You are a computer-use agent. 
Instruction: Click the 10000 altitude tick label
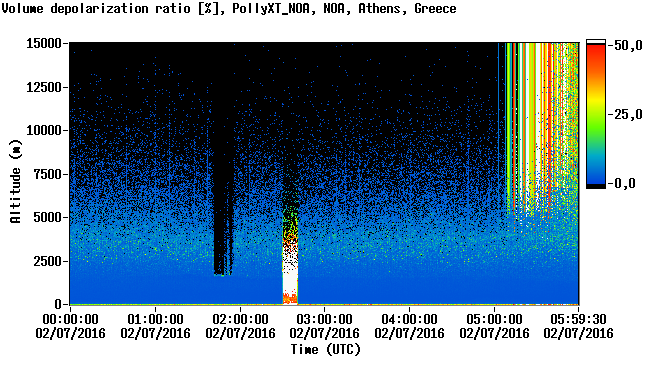tap(44, 130)
